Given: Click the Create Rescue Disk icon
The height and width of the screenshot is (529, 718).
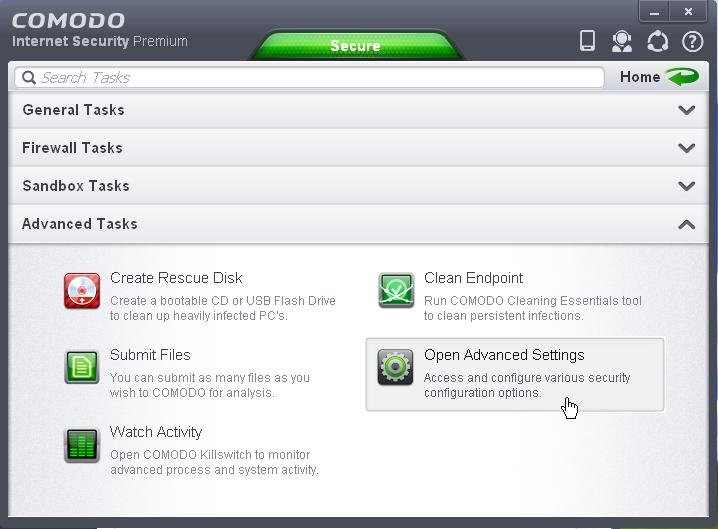Looking at the screenshot, I should coord(82,291).
